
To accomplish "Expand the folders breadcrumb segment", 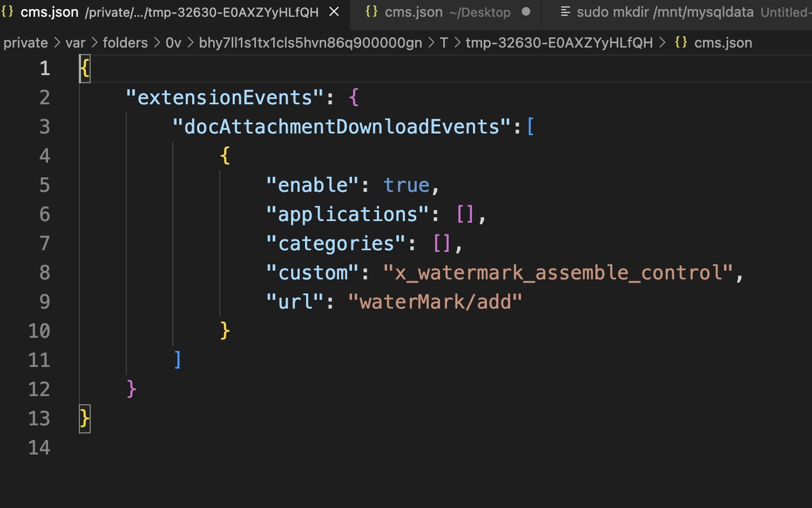I will [125, 43].
